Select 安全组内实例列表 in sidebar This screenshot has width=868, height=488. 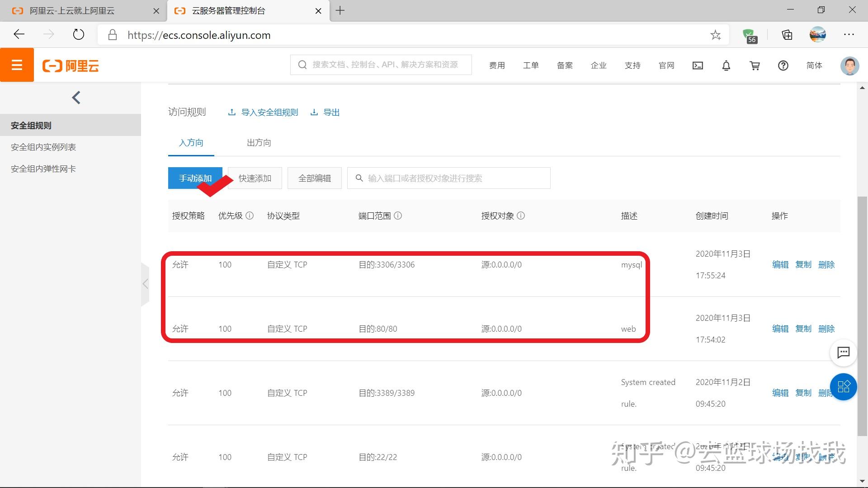coord(43,147)
